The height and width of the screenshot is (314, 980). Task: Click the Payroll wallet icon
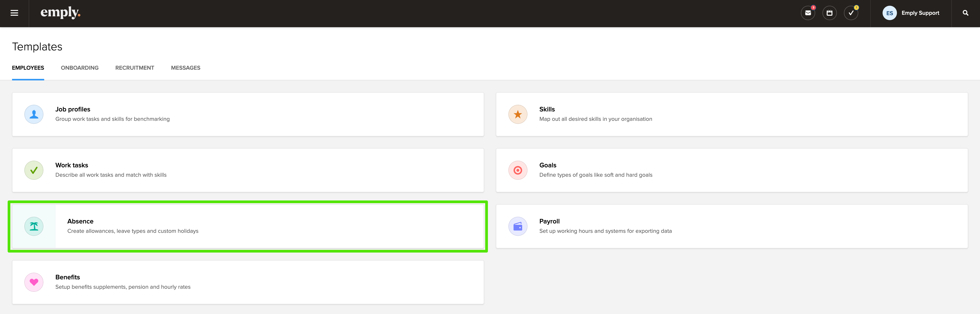pos(517,227)
